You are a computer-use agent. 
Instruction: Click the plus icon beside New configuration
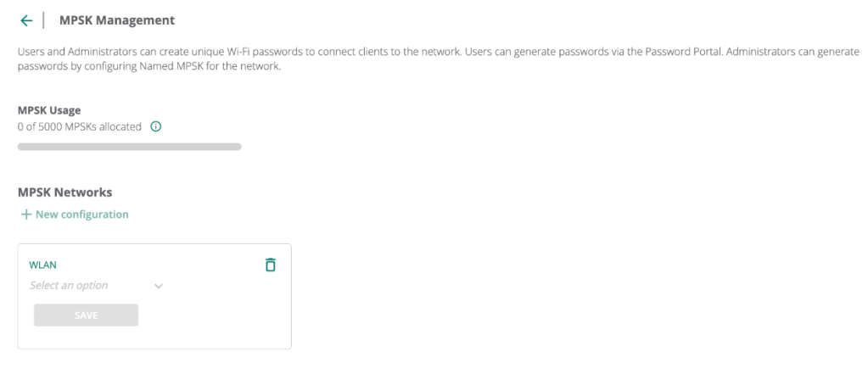click(25, 215)
